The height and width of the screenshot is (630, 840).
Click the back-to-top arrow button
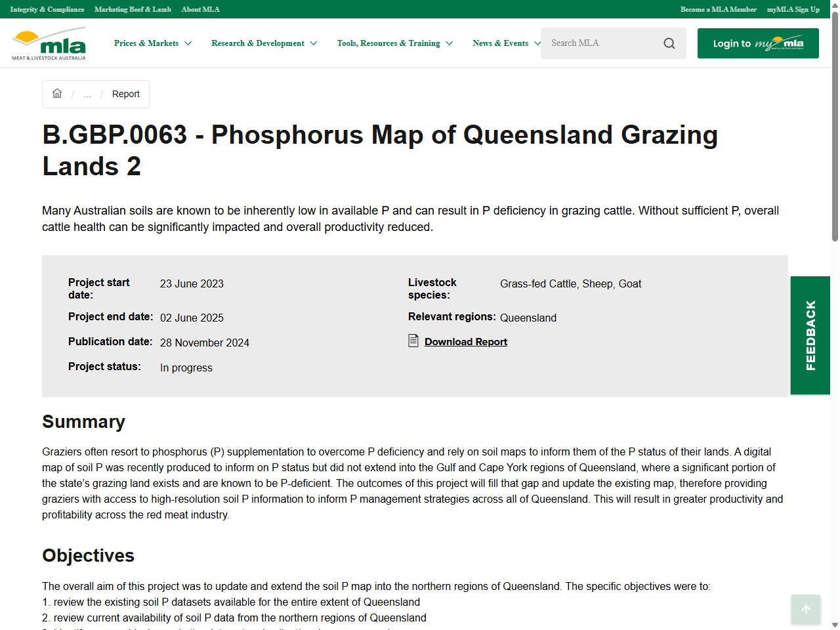(806, 609)
